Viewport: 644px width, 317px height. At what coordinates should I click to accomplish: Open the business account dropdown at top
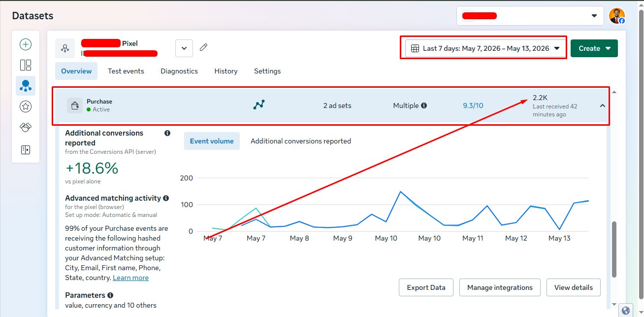click(530, 16)
